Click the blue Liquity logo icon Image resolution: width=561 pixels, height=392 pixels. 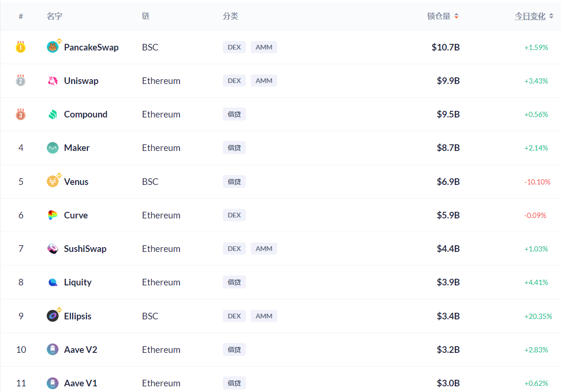(52, 282)
